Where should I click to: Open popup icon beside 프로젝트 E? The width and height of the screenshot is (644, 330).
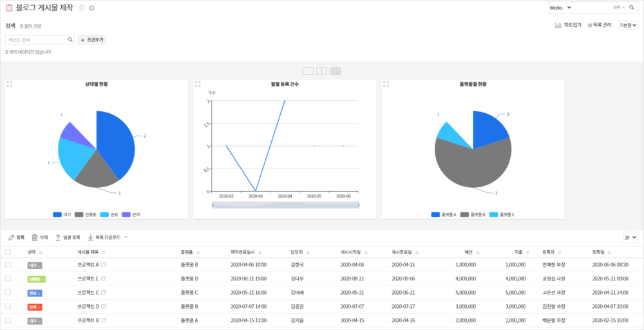[x=104, y=279]
